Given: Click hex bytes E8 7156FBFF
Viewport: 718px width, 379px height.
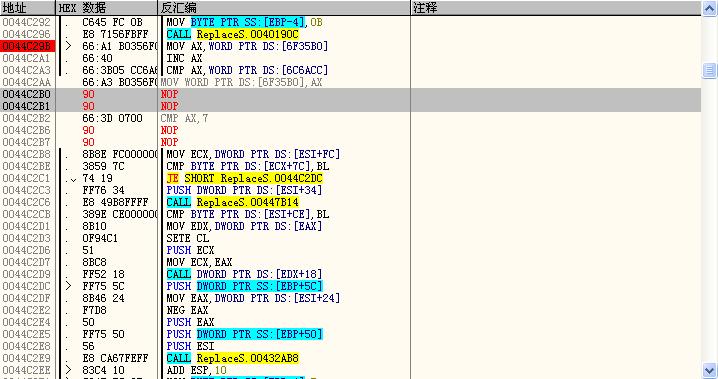Looking at the screenshot, I should coord(115,34).
